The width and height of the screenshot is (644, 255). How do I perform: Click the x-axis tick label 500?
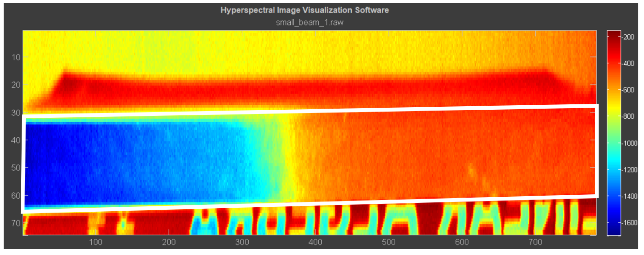(x=388, y=242)
